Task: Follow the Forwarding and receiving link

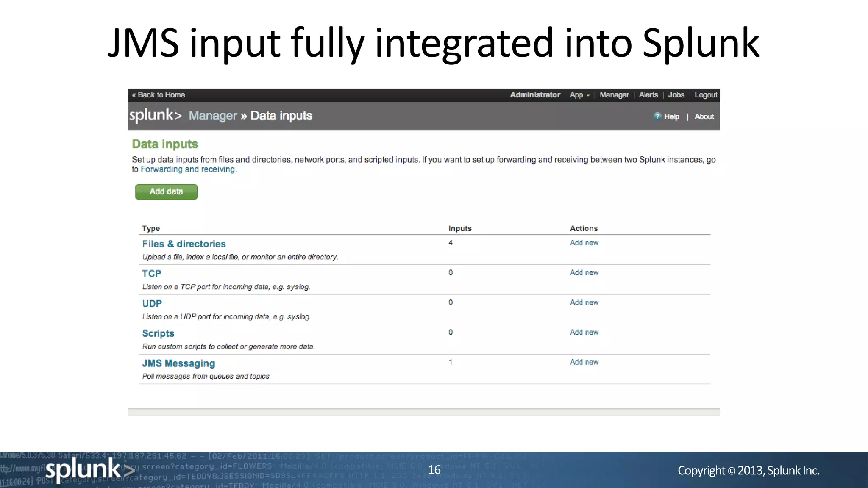Action: (188, 169)
